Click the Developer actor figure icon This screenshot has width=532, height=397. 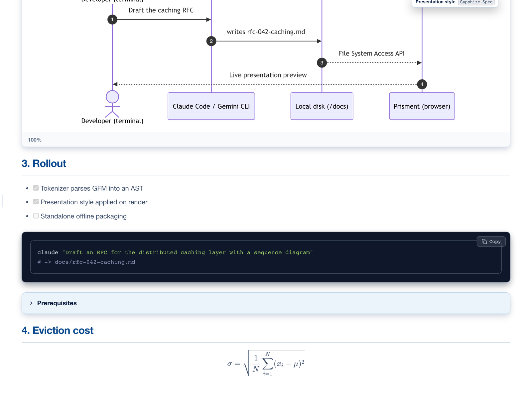coord(112,104)
